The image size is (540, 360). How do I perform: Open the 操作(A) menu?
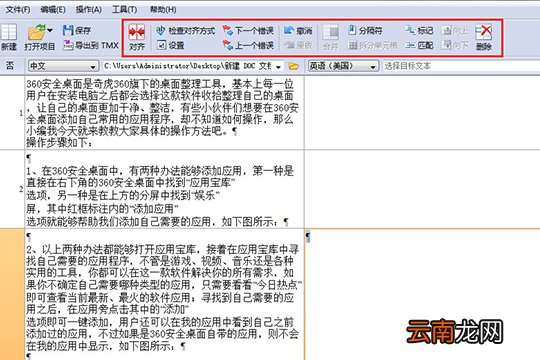point(89,10)
